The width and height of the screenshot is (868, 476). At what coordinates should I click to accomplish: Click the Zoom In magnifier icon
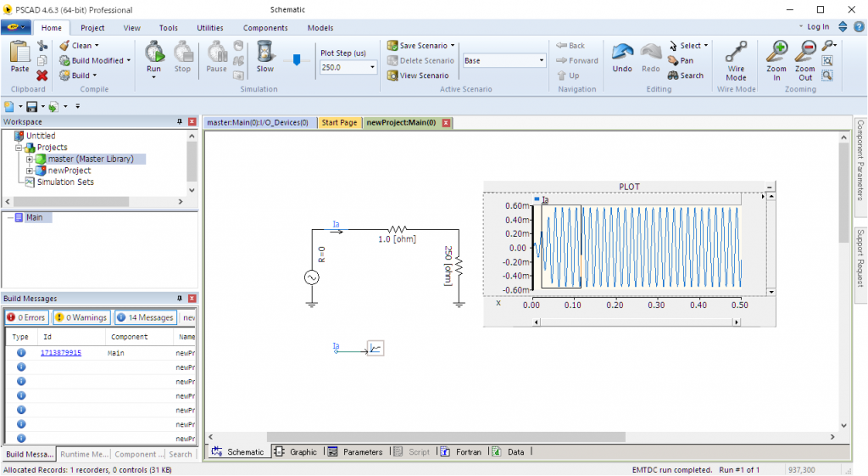pyautogui.click(x=776, y=53)
